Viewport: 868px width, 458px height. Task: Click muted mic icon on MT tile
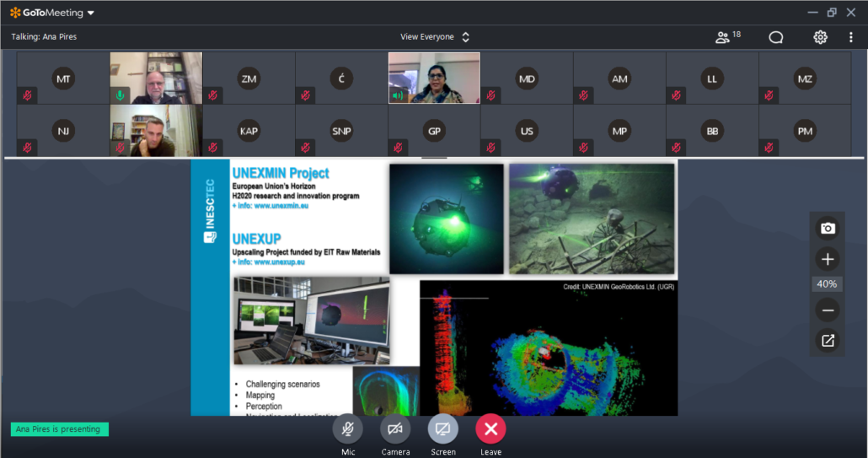[27, 95]
